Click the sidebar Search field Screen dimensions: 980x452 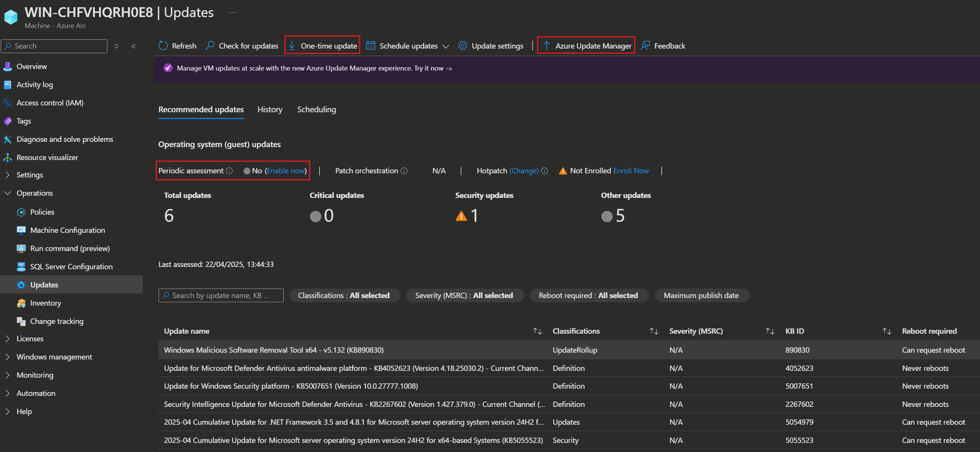point(54,46)
